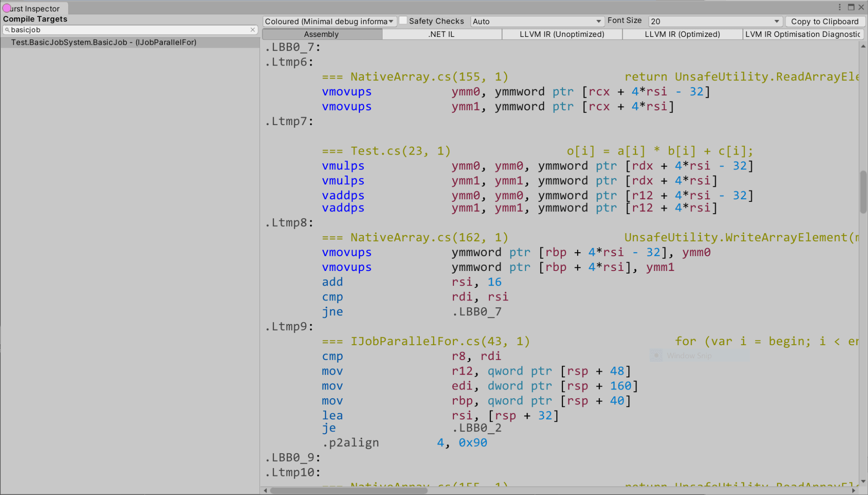Close the Burst Inspector window
Viewport: 868px width, 495px height.
861,7
